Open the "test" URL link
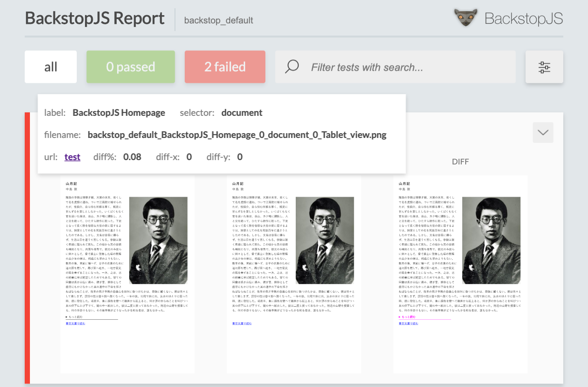The height and width of the screenshot is (387, 588). (72, 157)
